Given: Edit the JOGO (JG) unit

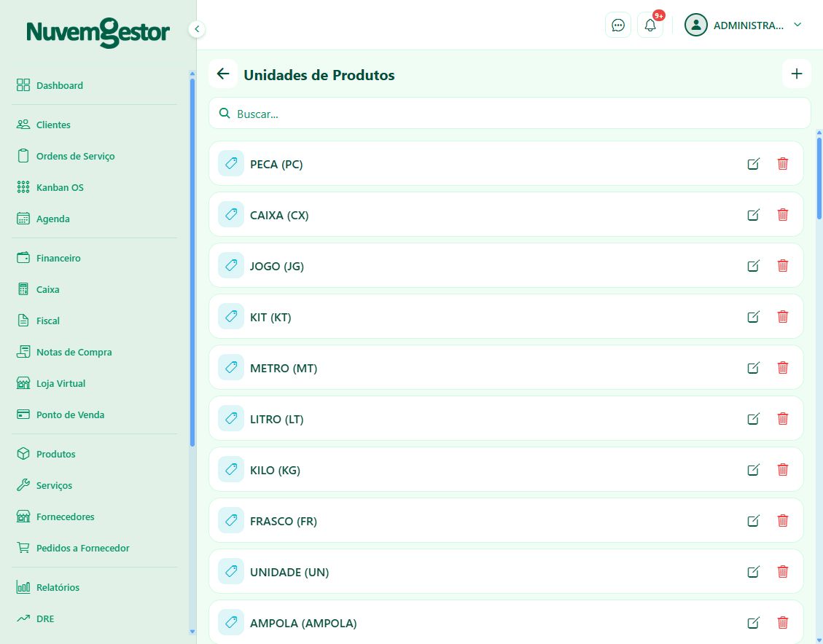Looking at the screenshot, I should click(753, 265).
